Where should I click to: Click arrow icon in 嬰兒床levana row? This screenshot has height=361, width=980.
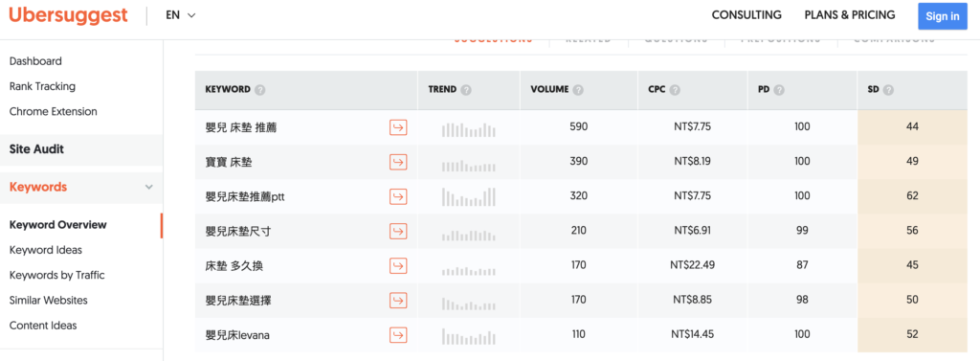click(x=398, y=335)
